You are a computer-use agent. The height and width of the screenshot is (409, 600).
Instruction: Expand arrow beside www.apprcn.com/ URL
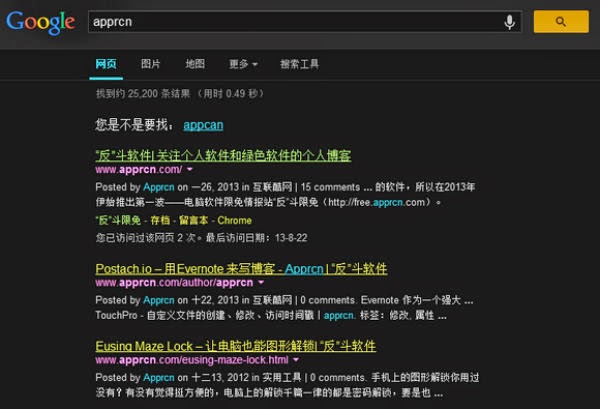[189, 169]
